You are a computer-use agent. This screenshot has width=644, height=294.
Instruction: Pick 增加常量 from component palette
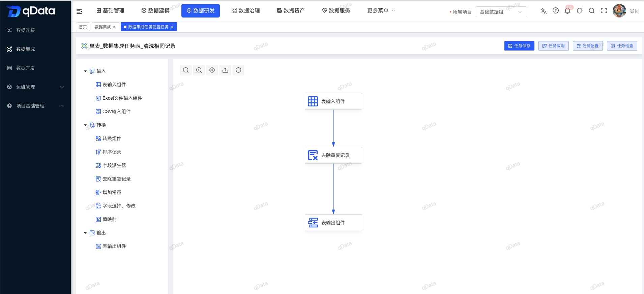pyautogui.click(x=109, y=192)
